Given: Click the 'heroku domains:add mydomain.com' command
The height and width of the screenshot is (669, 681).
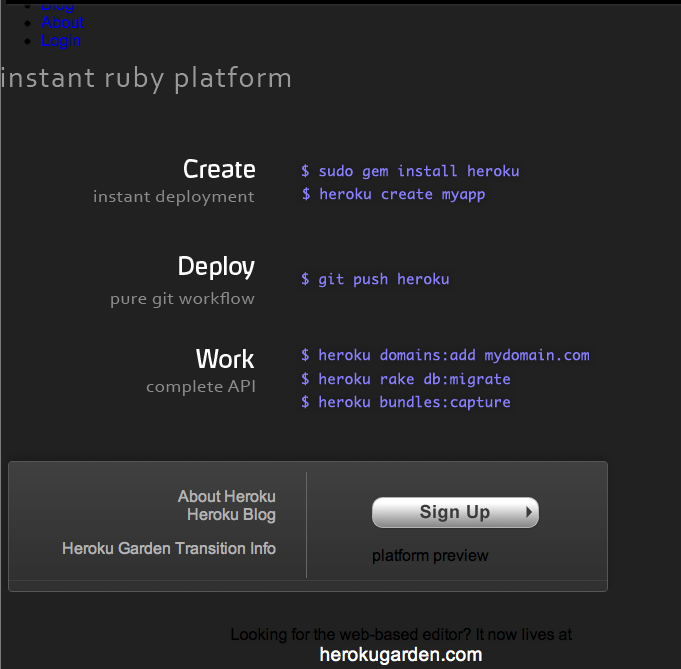Looking at the screenshot, I should (445, 355).
